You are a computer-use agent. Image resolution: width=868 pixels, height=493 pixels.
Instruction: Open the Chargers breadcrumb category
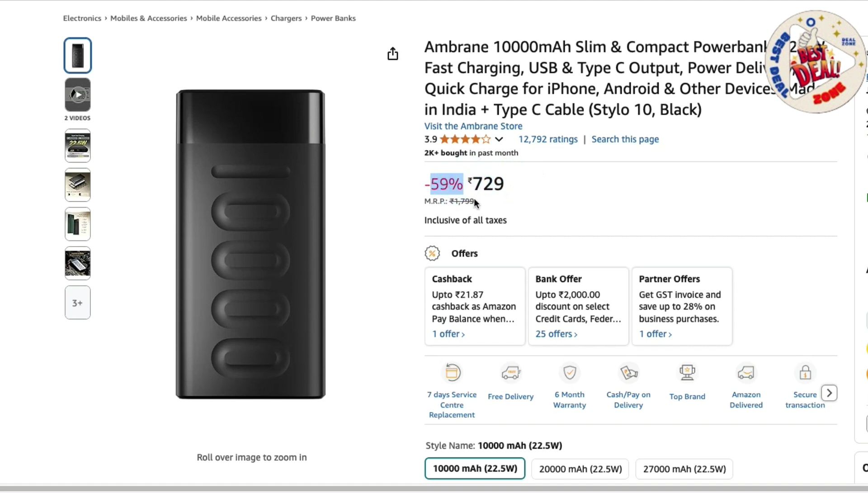pyautogui.click(x=286, y=18)
